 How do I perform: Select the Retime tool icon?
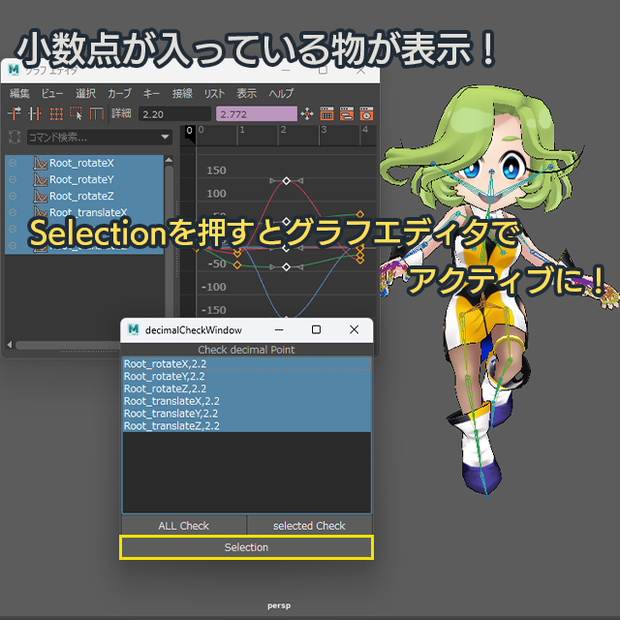(96, 113)
